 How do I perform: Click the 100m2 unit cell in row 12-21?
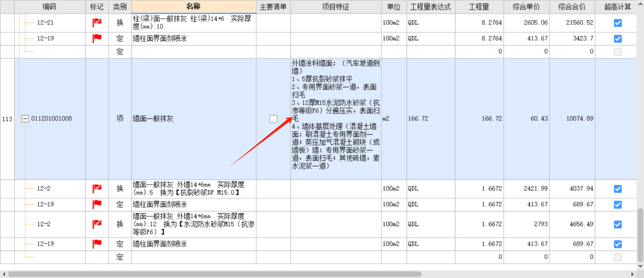(x=394, y=23)
